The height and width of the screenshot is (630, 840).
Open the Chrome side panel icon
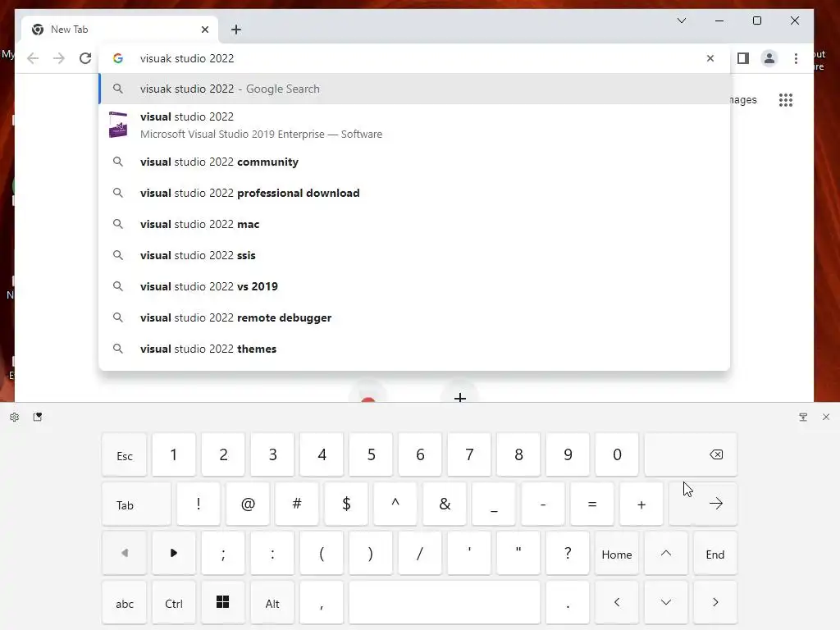(743, 58)
